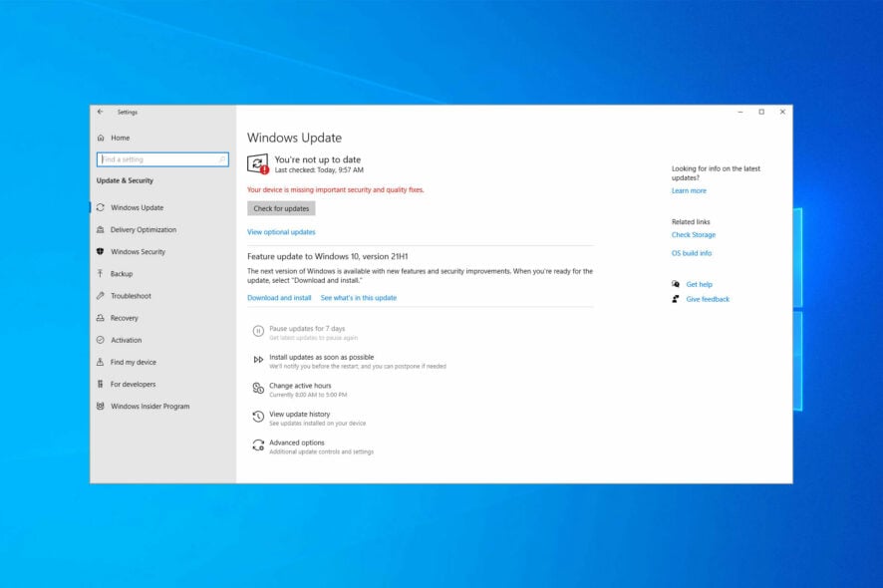Click the Find my device icon
This screenshot has width=883, height=588.
(x=101, y=362)
